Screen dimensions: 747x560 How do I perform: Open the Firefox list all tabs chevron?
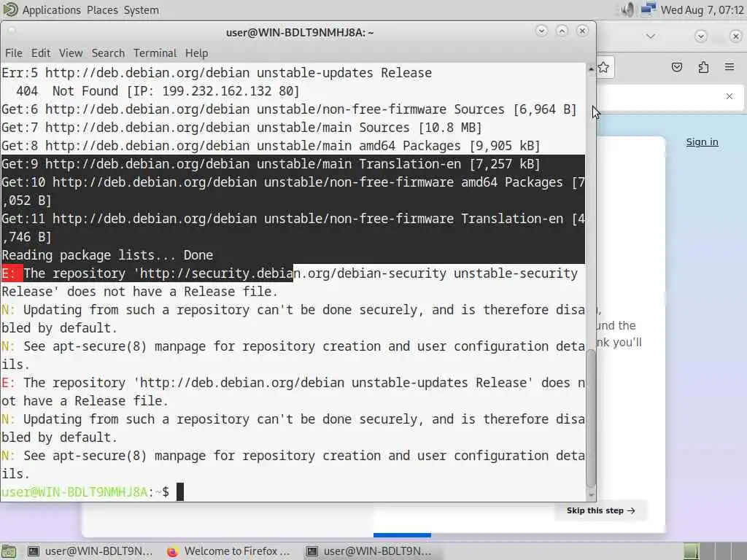click(x=650, y=36)
